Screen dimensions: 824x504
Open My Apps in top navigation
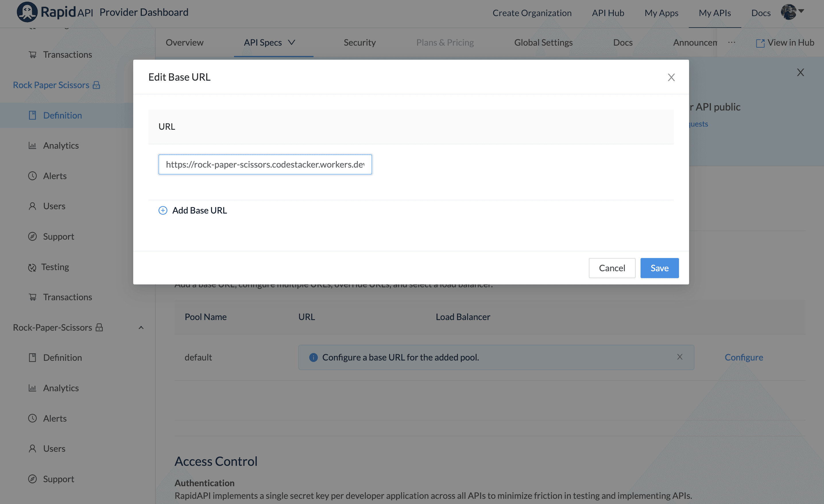[661, 13]
